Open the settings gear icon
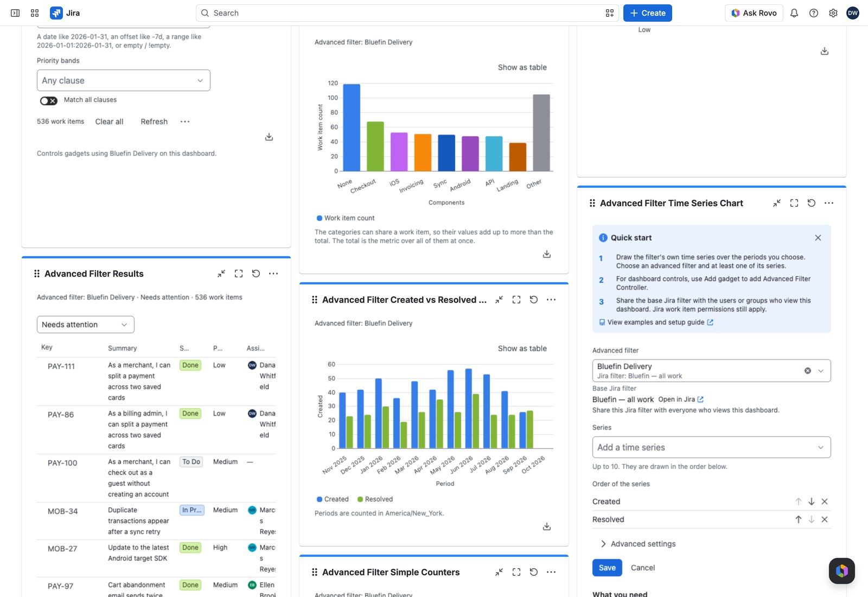Viewport: 868px width, 597px height. [833, 13]
